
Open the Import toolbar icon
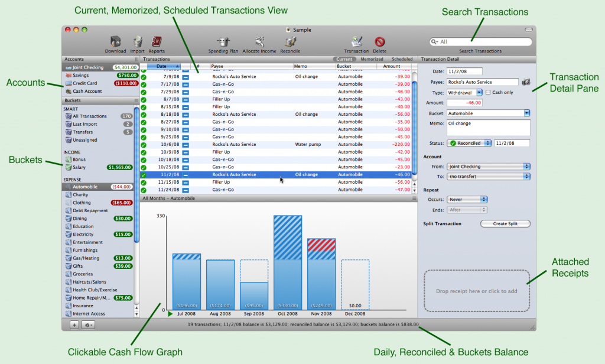(137, 42)
